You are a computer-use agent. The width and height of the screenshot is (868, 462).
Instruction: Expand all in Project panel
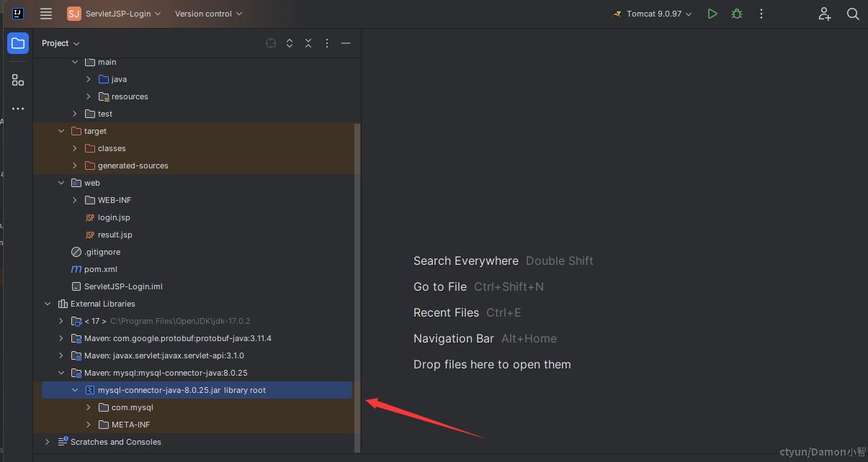pyautogui.click(x=290, y=43)
